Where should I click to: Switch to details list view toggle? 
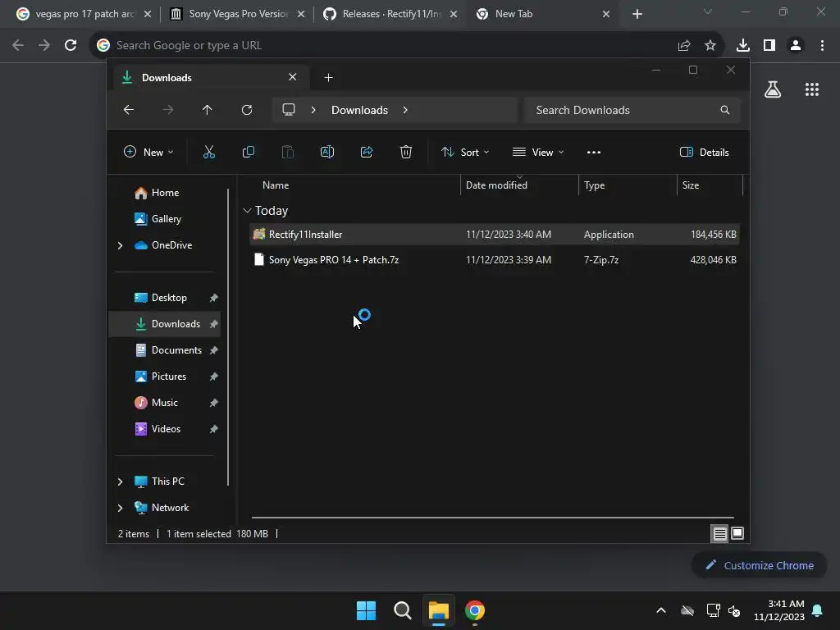point(719,533)
